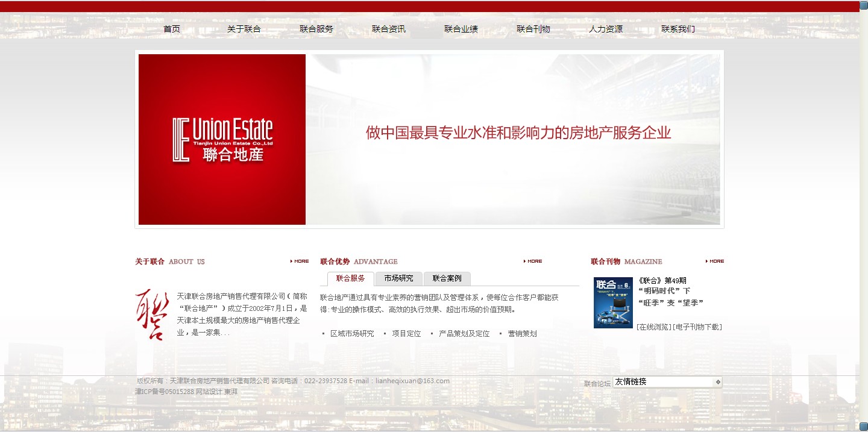Click the 天津联合房地产销售代理有限公司 intro text
This screenshot has width=868, height=432.
[242, 315]
